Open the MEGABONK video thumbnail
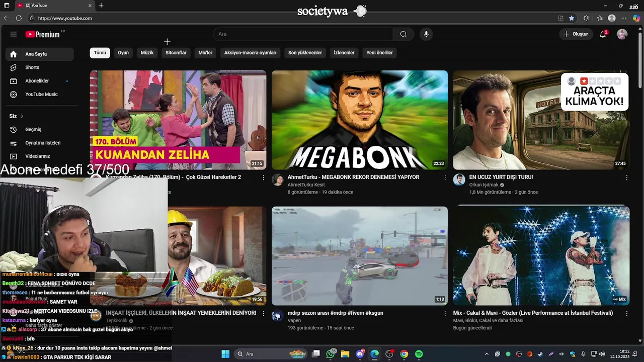This screenshot has width=644, height=362. click(360, 120)
